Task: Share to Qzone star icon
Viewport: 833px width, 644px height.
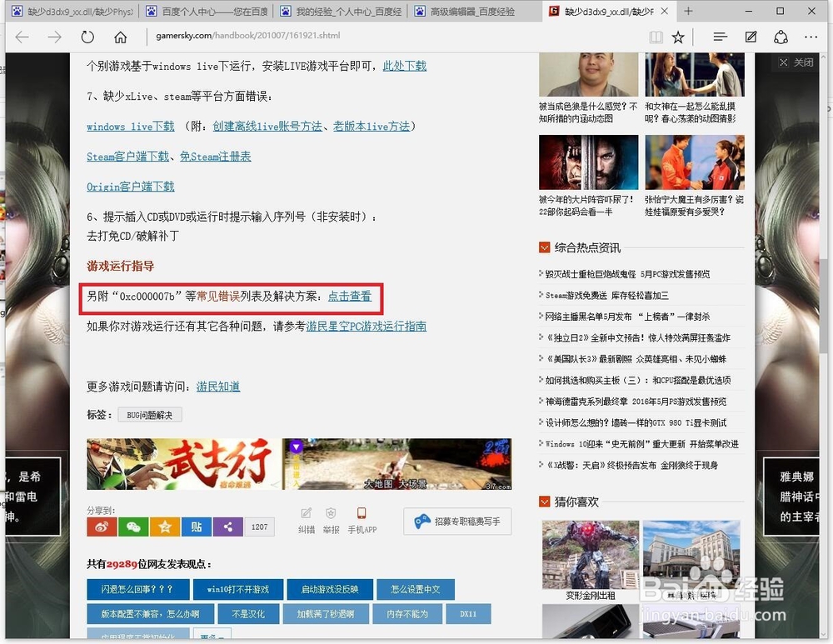Action: tap(165, 527)
